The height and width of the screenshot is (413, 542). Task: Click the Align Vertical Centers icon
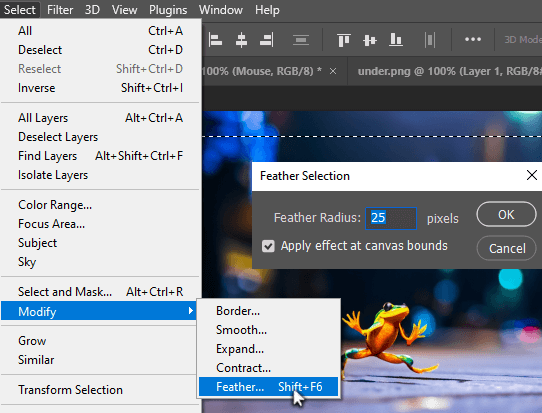click(370, 40)
